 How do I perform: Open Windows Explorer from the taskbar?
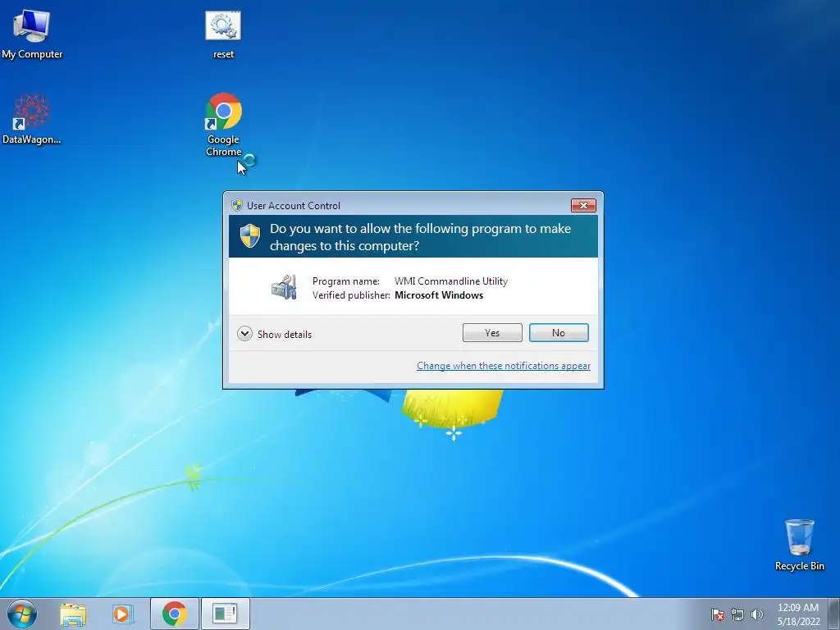(73, 614)
